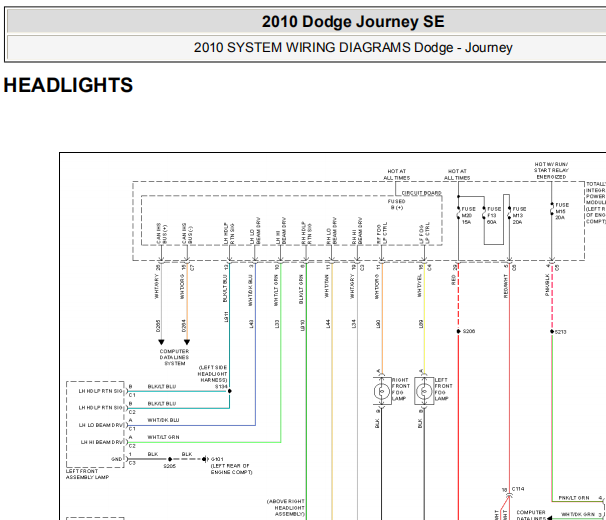
Task: Click the G101 ground label
Action: click(217, 459)
